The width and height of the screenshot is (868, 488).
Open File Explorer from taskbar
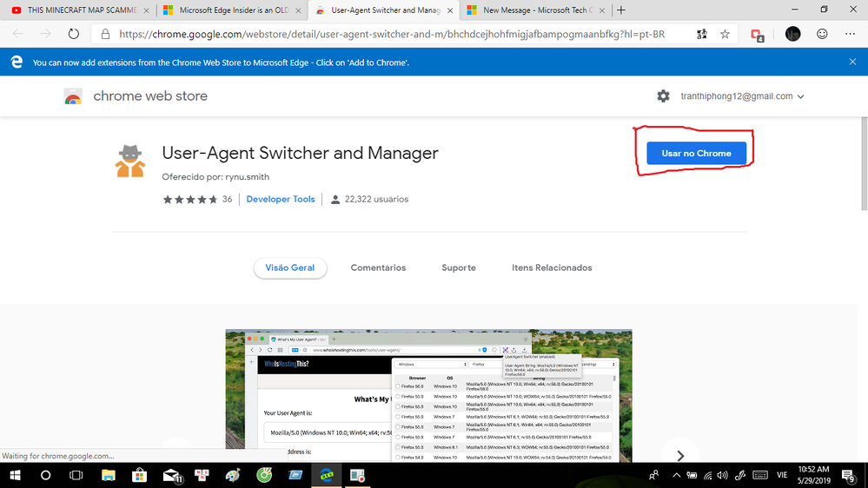coord(108,475)
